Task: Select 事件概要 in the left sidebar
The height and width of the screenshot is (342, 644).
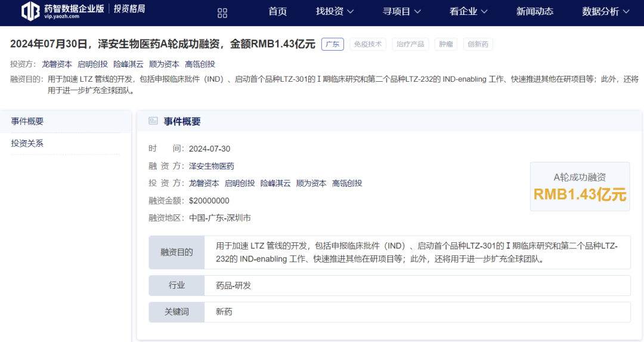Action: pos(27,121)
